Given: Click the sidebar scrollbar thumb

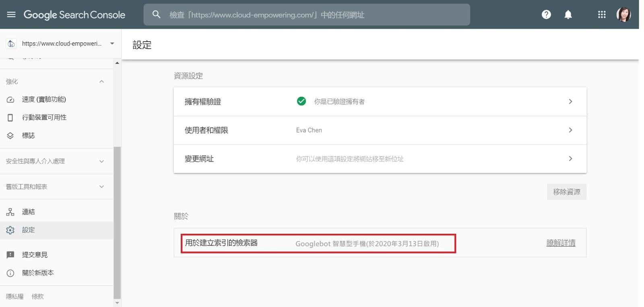Looking at the screenshot, I should 117,223.
